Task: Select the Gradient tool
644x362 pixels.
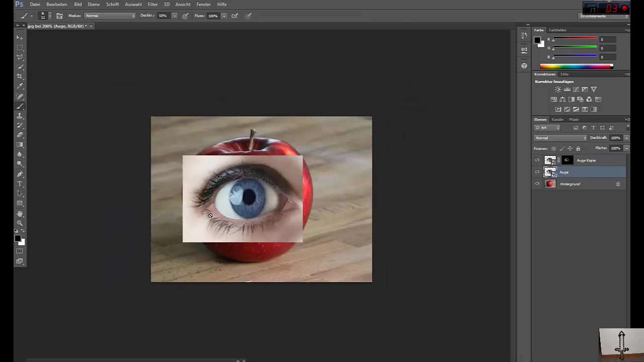Action: (20, 145)
